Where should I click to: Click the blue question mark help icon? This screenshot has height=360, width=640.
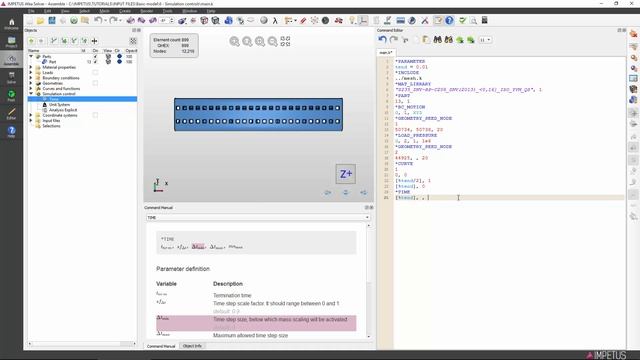pyautogui.click(x=449, y=20)
